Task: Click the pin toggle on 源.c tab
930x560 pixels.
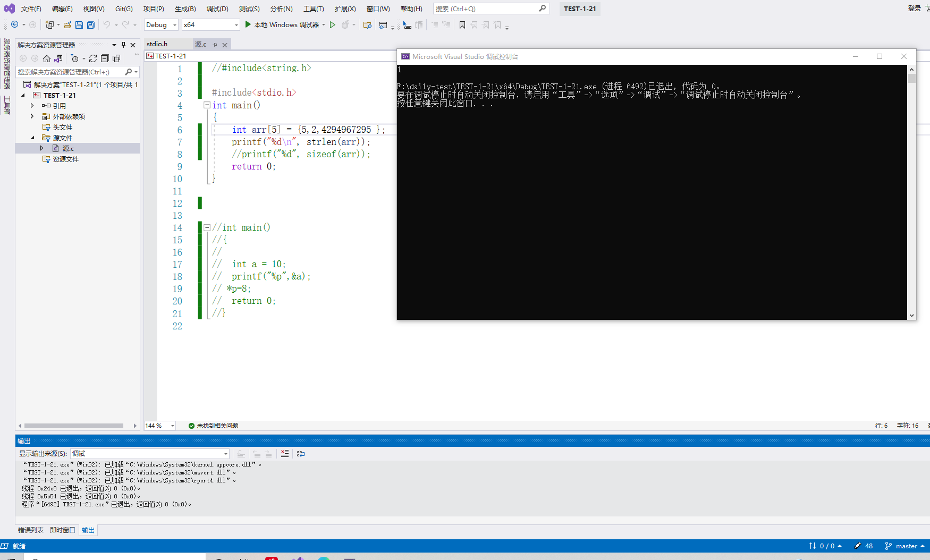Action: pos(215,45)
